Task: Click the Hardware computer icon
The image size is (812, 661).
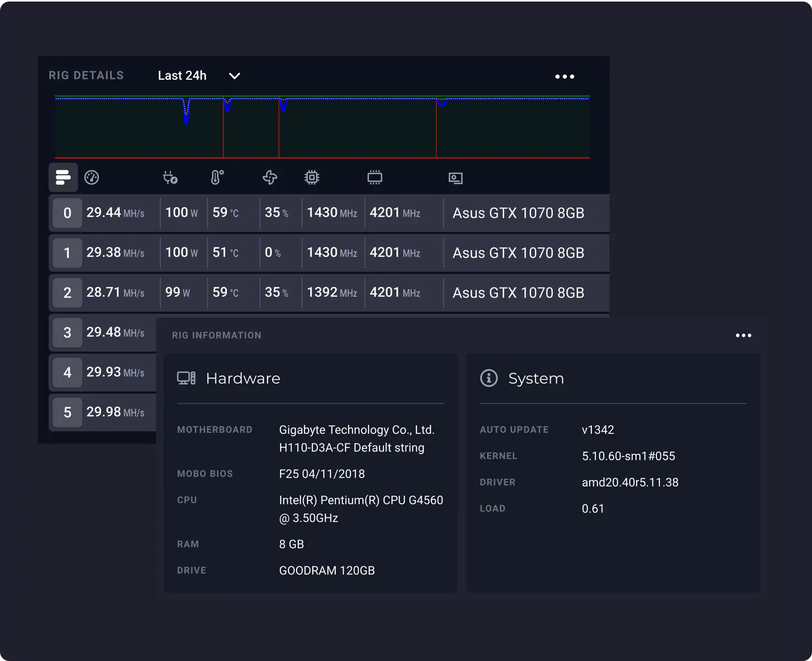Action: click(x=186, y=378)
